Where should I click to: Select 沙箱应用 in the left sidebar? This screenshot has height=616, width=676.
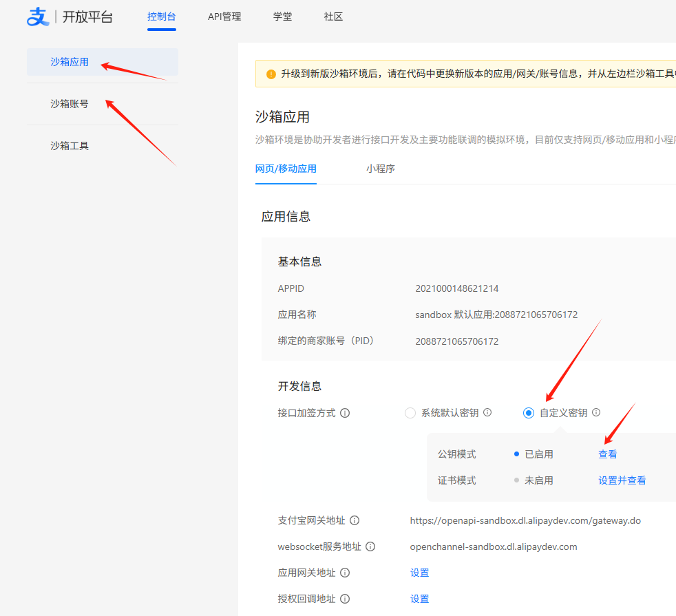pyautogui.click(x=103, y=62)
